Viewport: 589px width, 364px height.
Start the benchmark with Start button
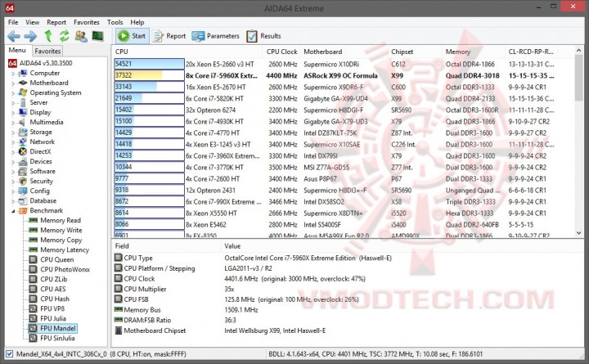pyautogui.click(x=132, y=36)
